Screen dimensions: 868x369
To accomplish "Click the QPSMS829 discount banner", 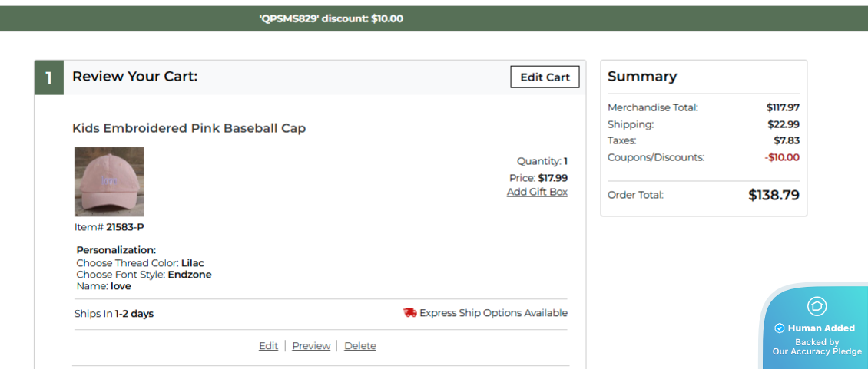I will 331,18.
